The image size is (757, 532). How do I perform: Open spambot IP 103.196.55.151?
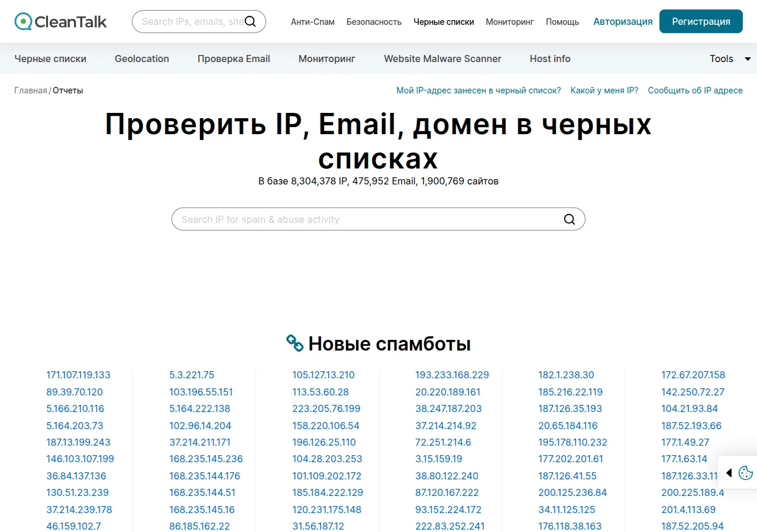[201, 392]
